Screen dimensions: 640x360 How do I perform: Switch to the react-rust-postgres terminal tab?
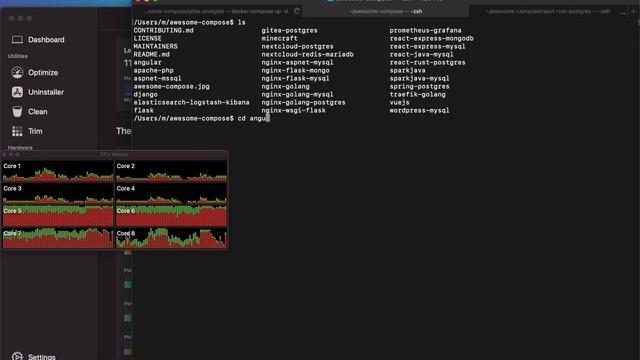coord(548,11)
